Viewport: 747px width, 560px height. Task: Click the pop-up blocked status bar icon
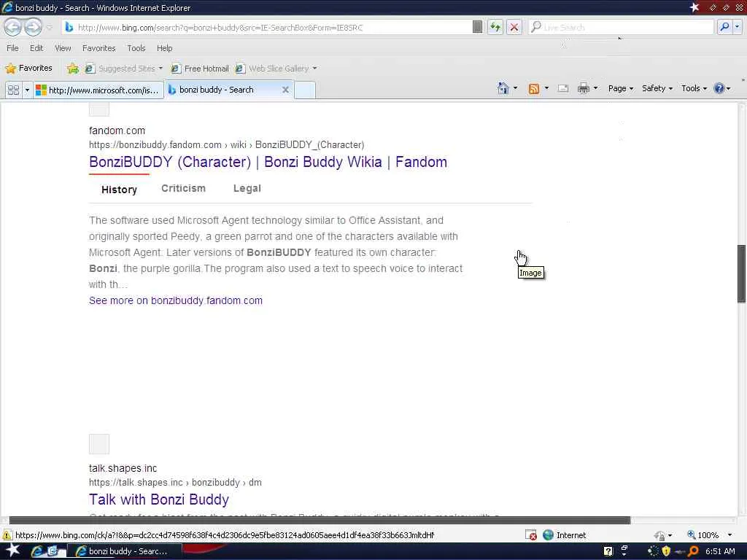coord(531,534)
